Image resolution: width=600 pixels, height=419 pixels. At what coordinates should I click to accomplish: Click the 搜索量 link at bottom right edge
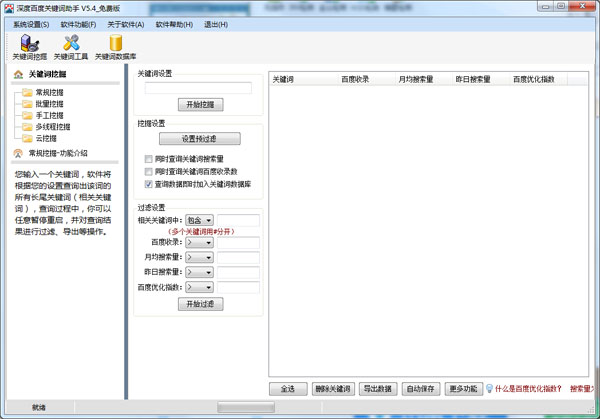(x=582, y=389)
